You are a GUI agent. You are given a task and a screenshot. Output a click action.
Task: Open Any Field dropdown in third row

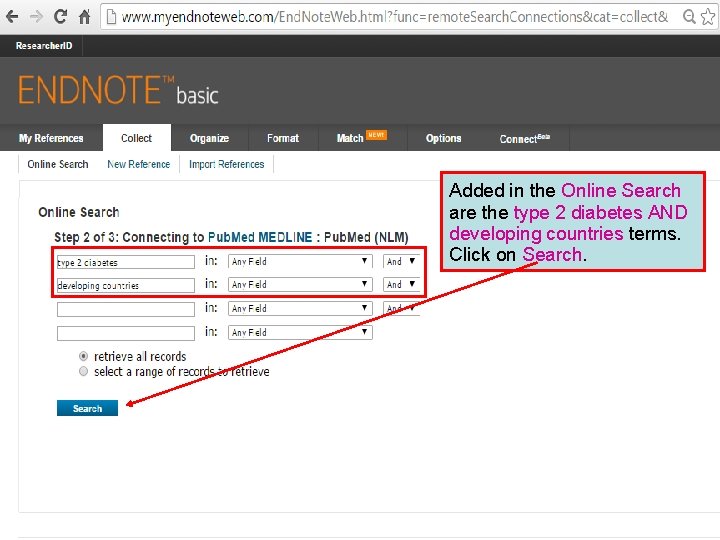coord(300,308)
